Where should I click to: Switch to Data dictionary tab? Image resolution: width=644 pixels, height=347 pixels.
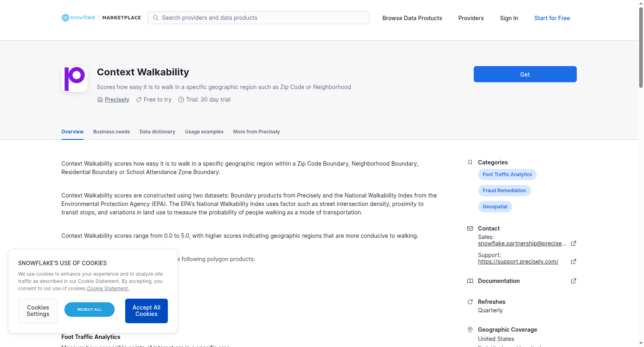coord(157,132)
